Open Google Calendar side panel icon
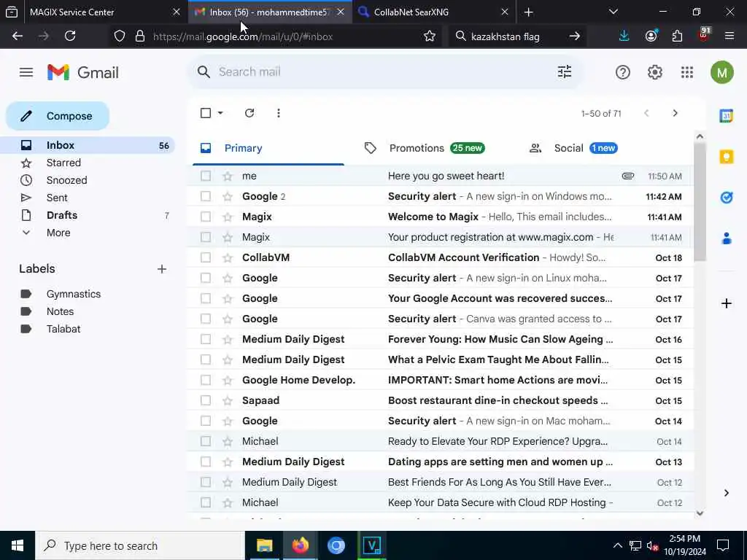The width and height of the screenshot is (747, 560). click(726, 116)
